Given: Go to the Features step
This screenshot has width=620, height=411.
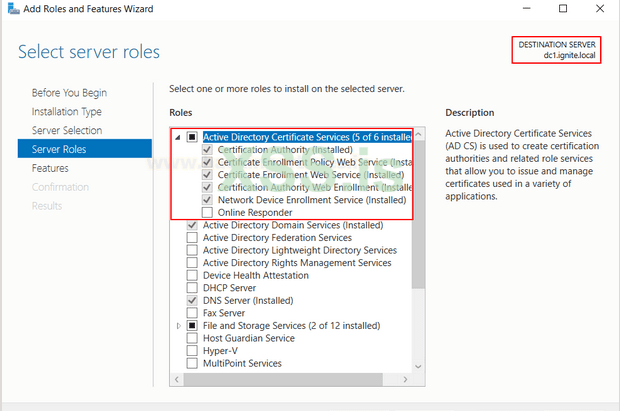Looking at the screenshot, I should pyautogui.click(x=50, y=168).
